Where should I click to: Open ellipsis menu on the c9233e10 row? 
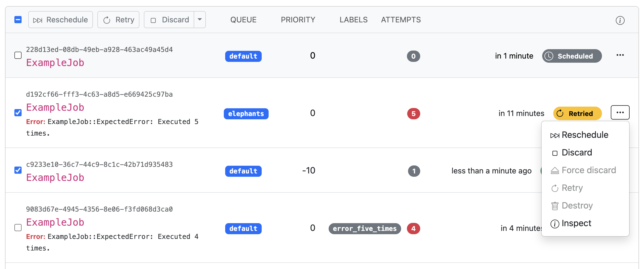pos(620,171)
